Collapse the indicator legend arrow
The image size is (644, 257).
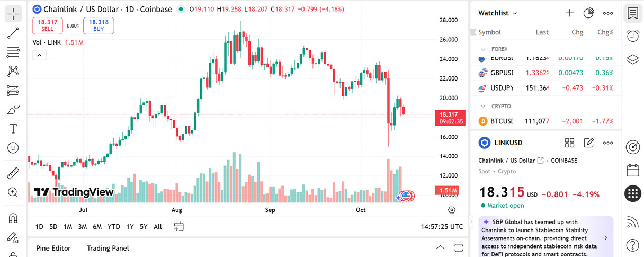pos(40,55)
